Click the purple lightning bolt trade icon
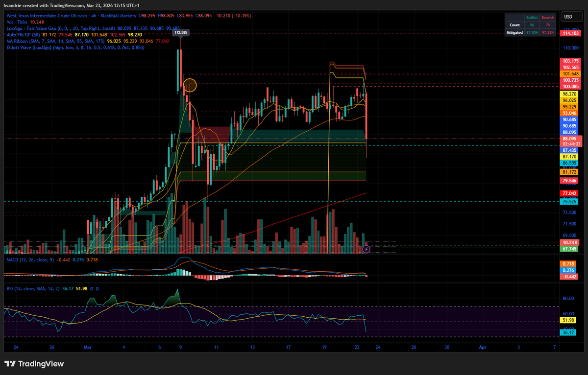Screen dimensions: 588x375 tap(366, 250)
